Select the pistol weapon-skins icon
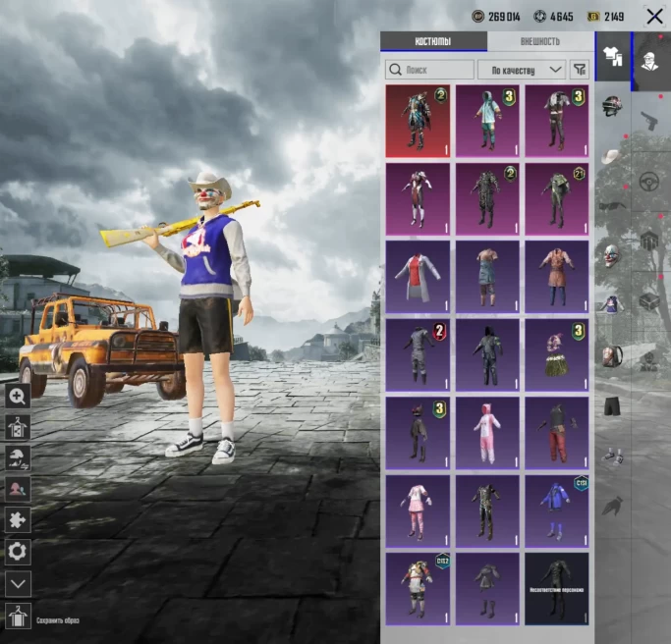The width and height of the screenshot is (671, 644). click(x=649, y=121)
